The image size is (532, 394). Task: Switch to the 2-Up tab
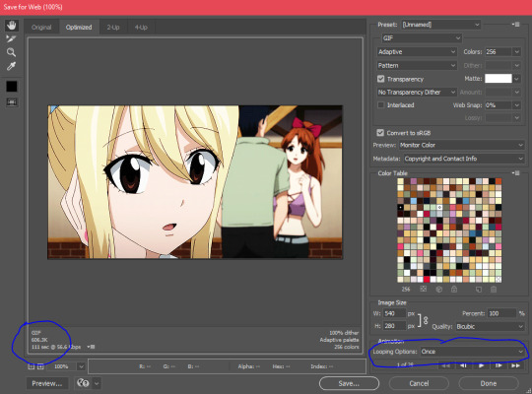[x=113, y=28]
